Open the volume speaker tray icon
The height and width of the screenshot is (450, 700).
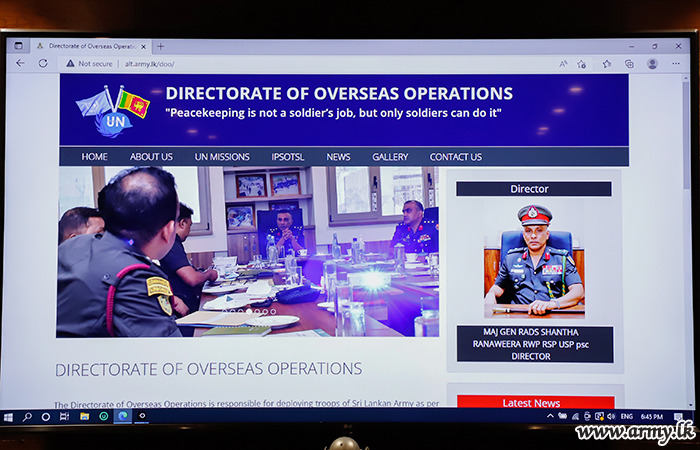coord(611,417)
